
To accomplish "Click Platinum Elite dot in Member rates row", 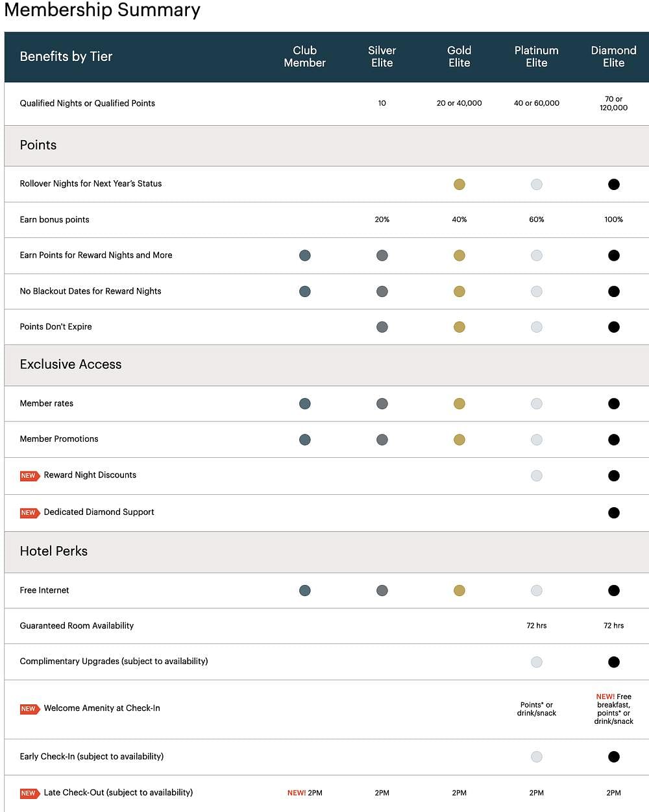I will pyautogui.click(x=537, y=403).
